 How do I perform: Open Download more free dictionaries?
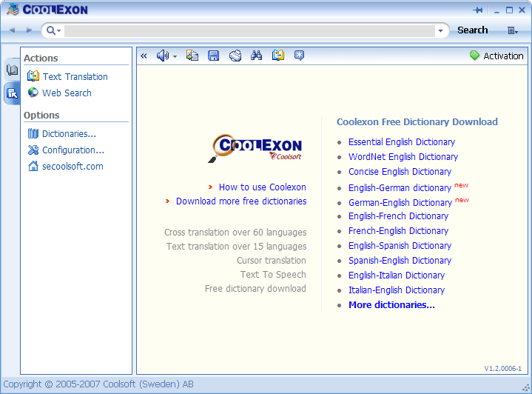[x=241, y=201]
